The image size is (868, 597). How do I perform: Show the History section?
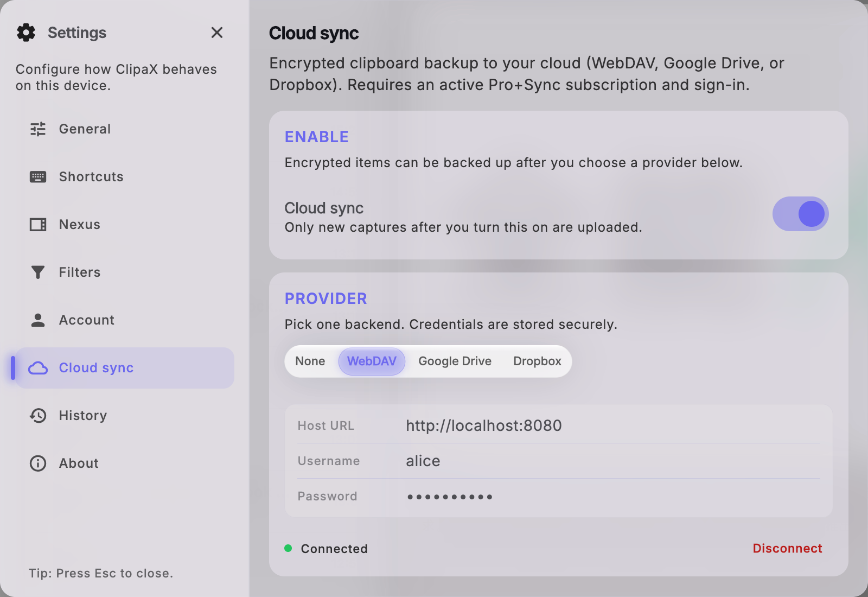[125, 416]
